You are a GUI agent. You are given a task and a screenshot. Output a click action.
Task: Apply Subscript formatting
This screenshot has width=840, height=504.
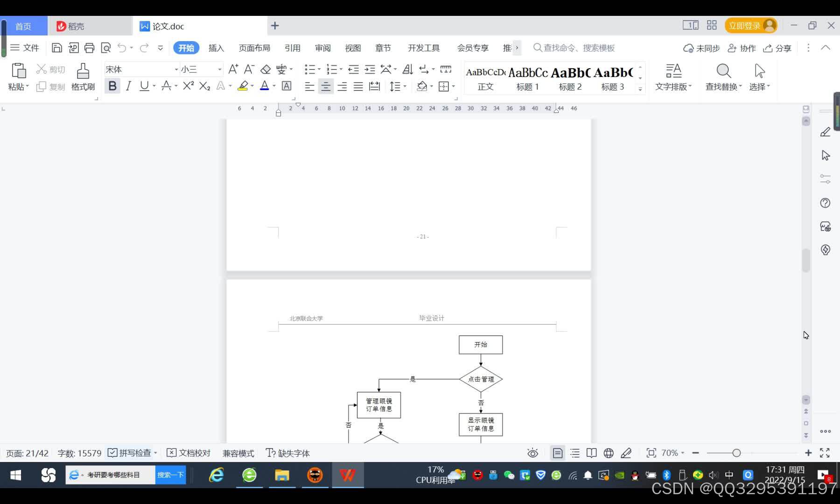click(x=204, y=86)
